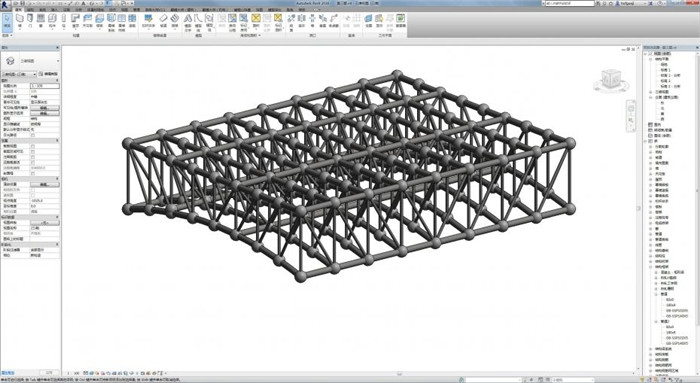Select the Wall tool in the ribbon

pyautogui.click(x=20, y=21)
